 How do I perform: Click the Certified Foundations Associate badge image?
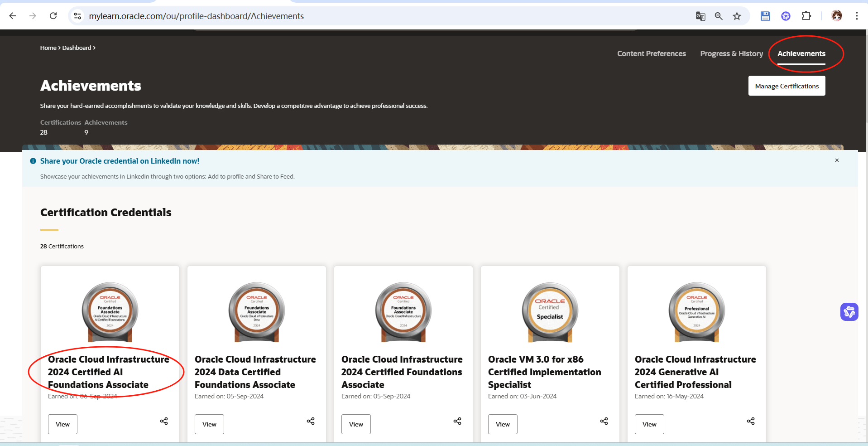click(x=403, y=312)
